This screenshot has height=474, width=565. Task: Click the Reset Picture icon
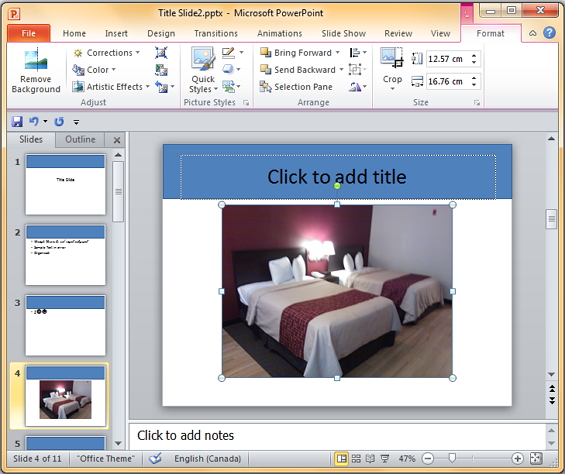(x=161, y=87)
